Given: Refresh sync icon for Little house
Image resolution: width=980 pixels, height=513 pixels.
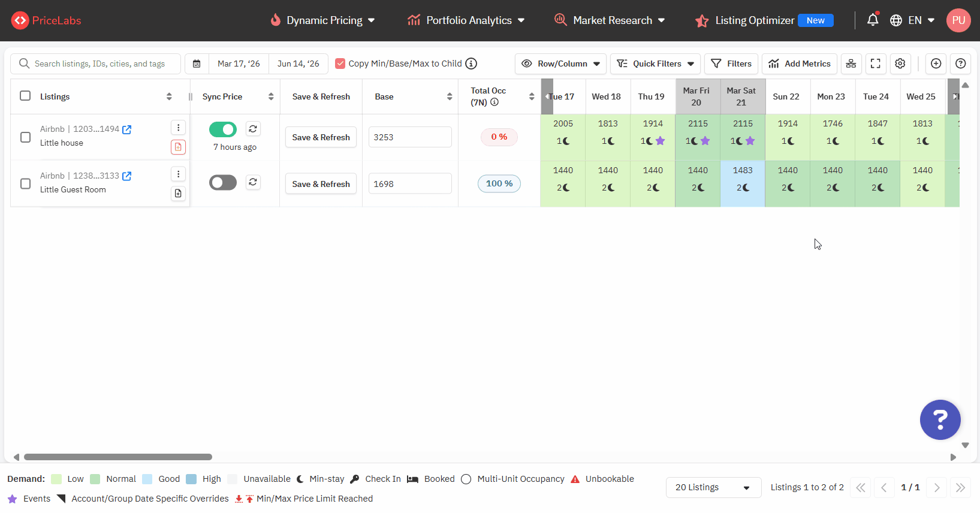Looking at the screenshot, I should (253, 129).
